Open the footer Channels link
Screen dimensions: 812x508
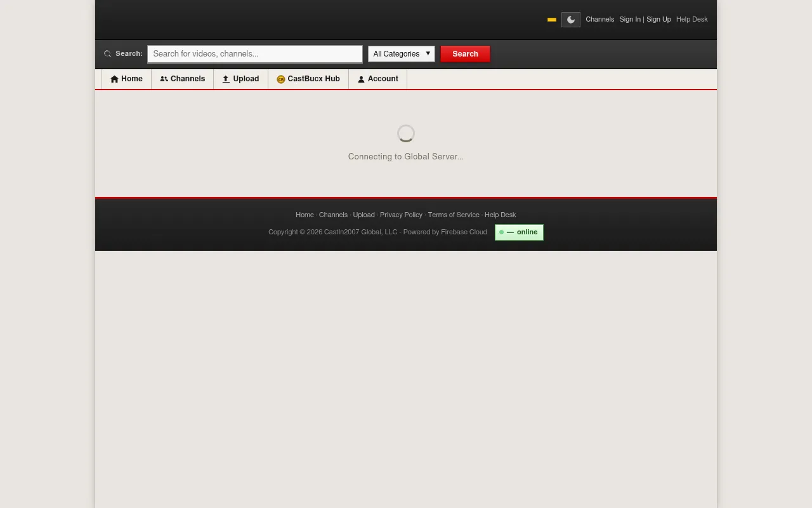pos(333,215)
